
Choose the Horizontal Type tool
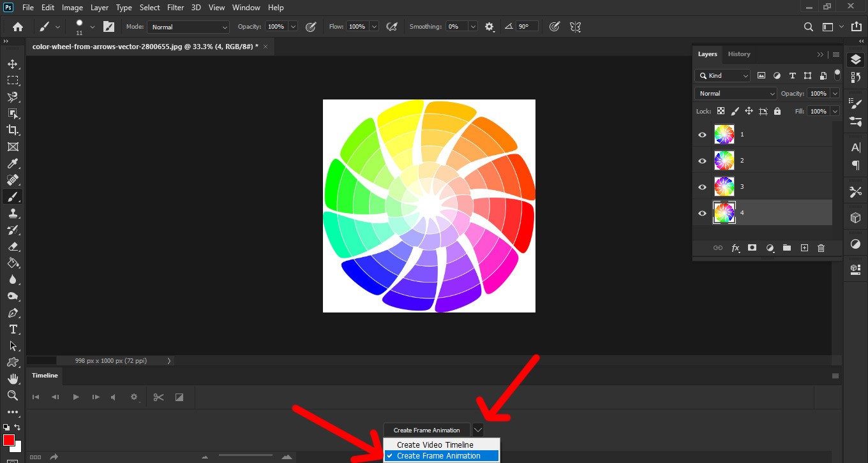(12, 329)
